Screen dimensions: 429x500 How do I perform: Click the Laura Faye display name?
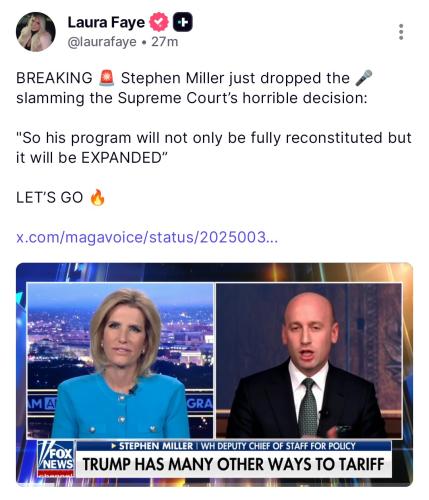click(106, 22)
